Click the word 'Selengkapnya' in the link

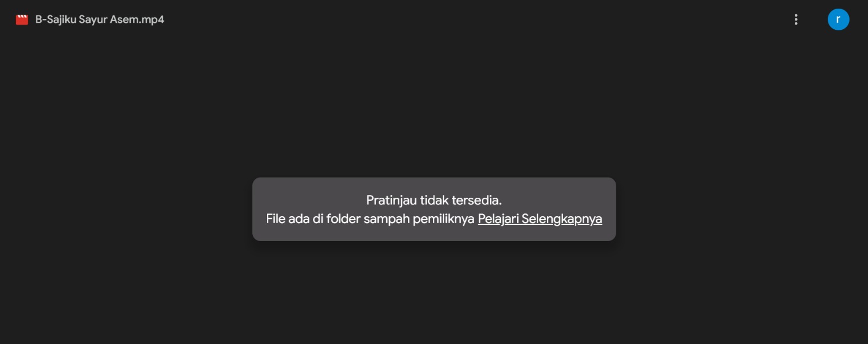pyautogui.click(x=562, y=219)
